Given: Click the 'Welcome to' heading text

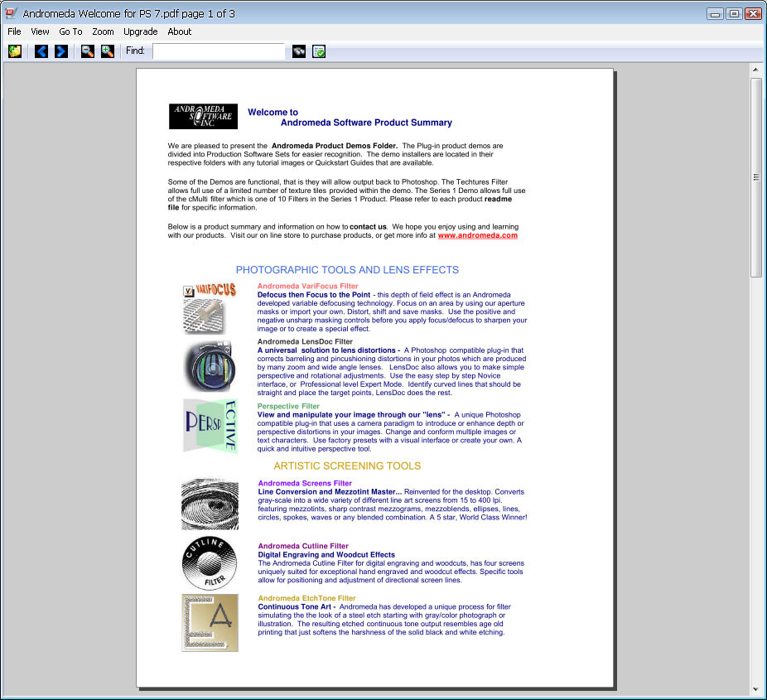Looking at the screenshot, I should coord(273,112).
